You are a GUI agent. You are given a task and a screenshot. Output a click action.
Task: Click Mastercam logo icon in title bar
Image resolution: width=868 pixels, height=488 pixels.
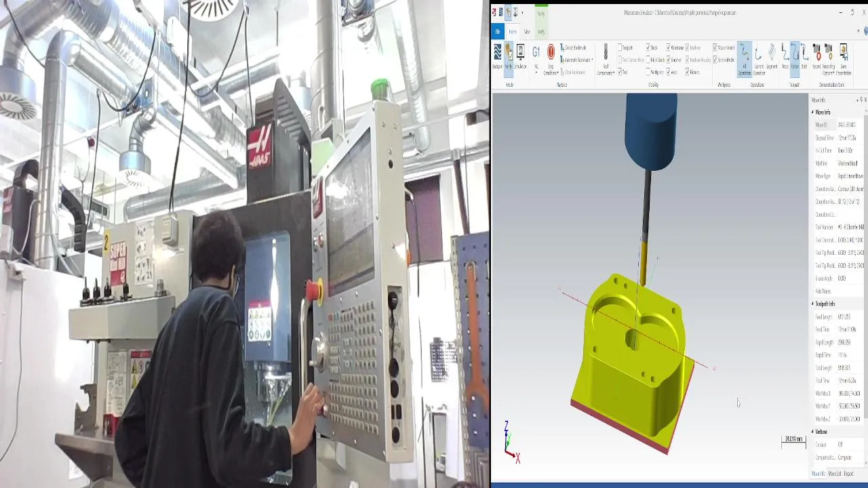(x=494, y=12)
